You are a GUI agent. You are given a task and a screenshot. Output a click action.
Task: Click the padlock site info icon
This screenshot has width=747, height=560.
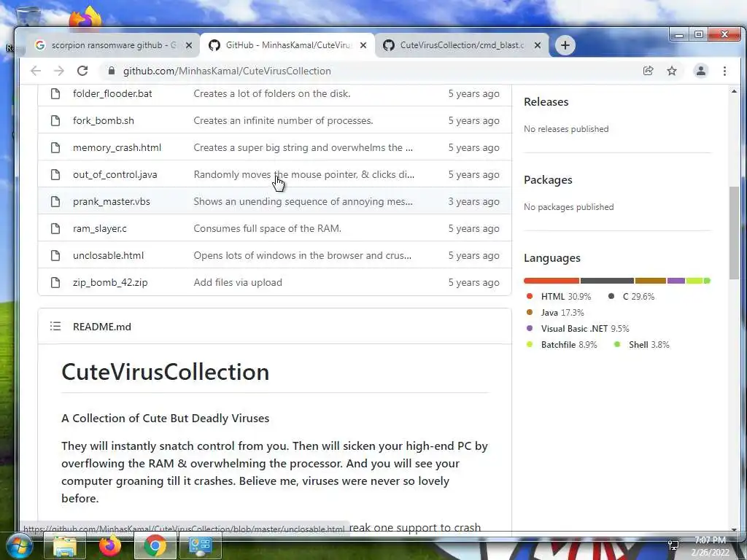coord(112,71)
